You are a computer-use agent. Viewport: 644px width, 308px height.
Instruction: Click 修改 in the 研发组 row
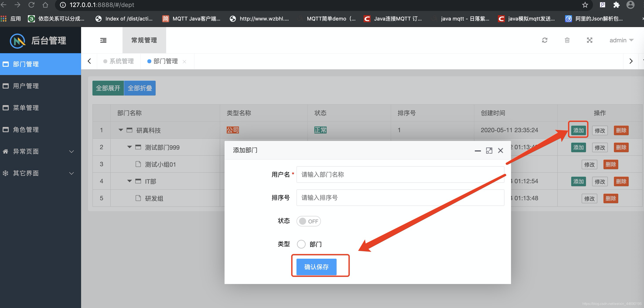coord(589,198)
